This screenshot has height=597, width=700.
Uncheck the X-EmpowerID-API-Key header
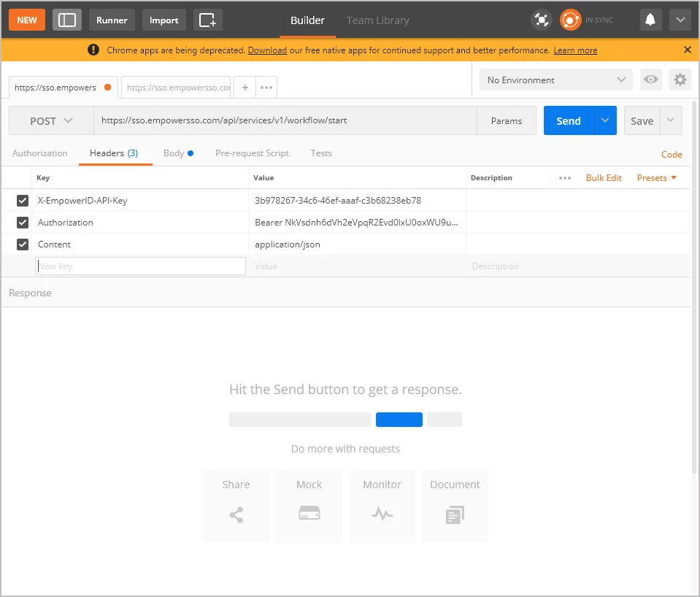(x=23, y=201)
